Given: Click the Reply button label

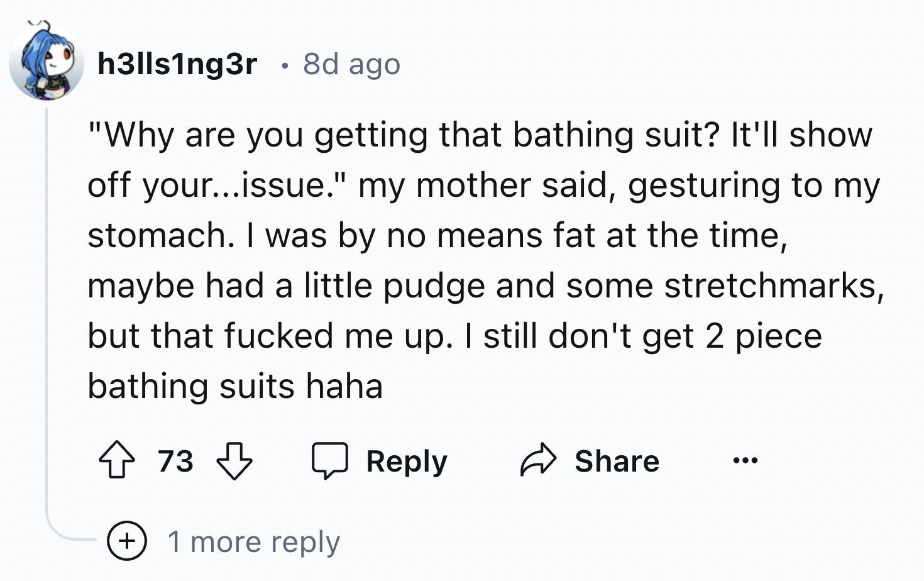Looking at the screenshot, I should (407, 461).
